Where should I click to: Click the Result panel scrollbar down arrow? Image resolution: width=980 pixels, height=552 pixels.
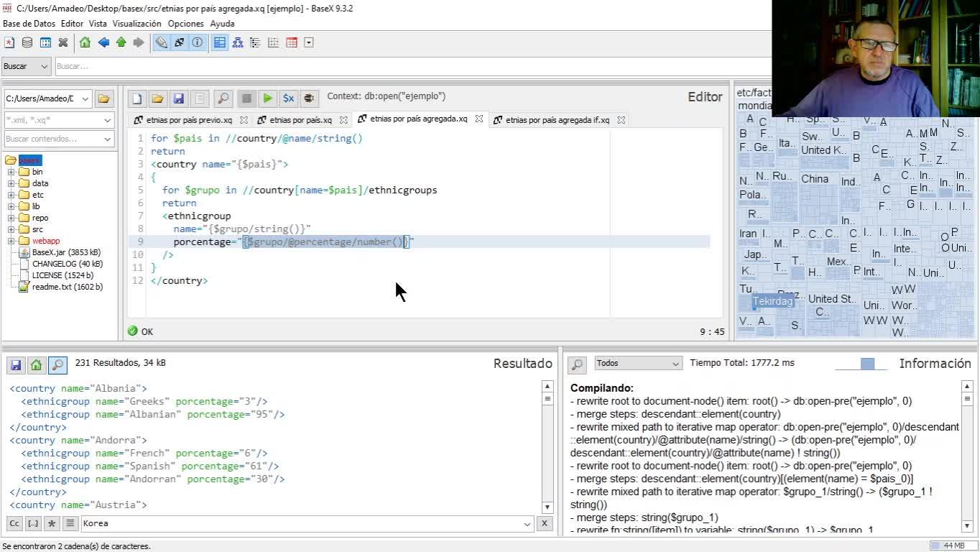pyautogui.click(x=547, y=507)
